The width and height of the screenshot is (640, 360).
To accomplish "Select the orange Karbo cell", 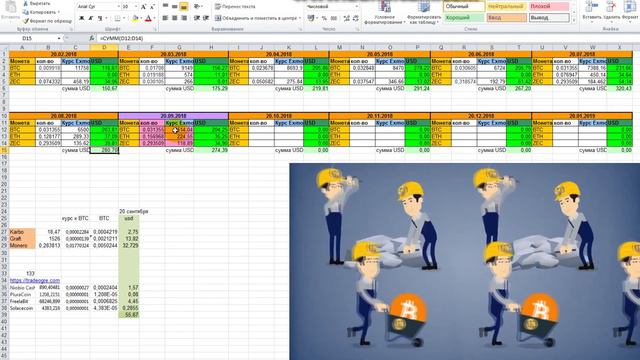I will [x=22, y=232].
